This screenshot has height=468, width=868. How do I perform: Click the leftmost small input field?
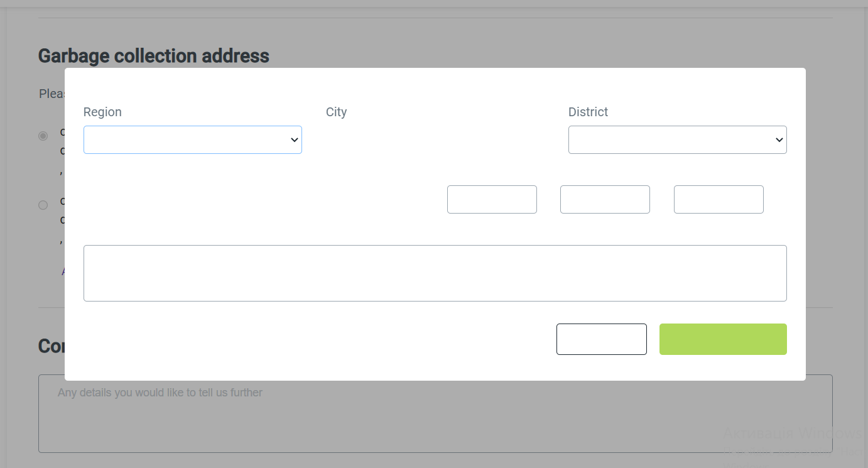click(x=492, y=199)
